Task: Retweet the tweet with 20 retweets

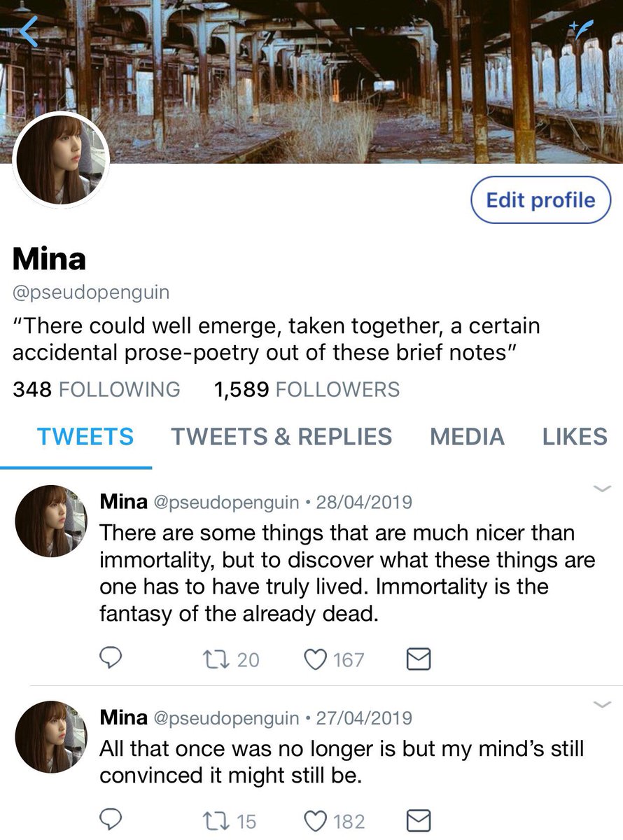Action: pyautogui.click(x=230, y=659)
